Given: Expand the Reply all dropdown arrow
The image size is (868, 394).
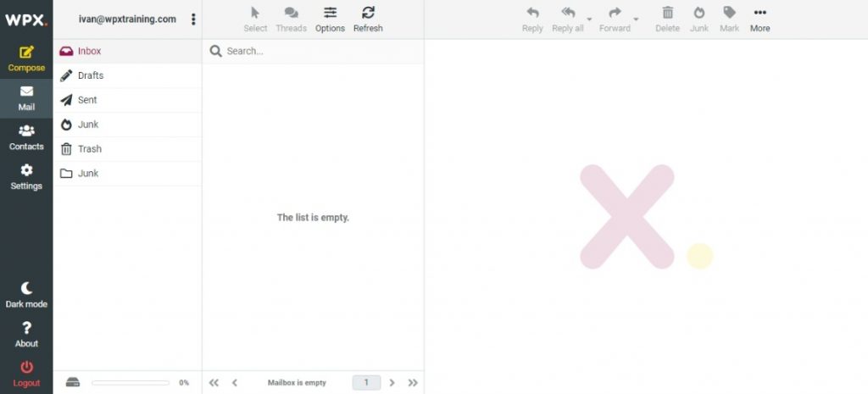Looking at the screenshot, I should [x=589, y=19].
